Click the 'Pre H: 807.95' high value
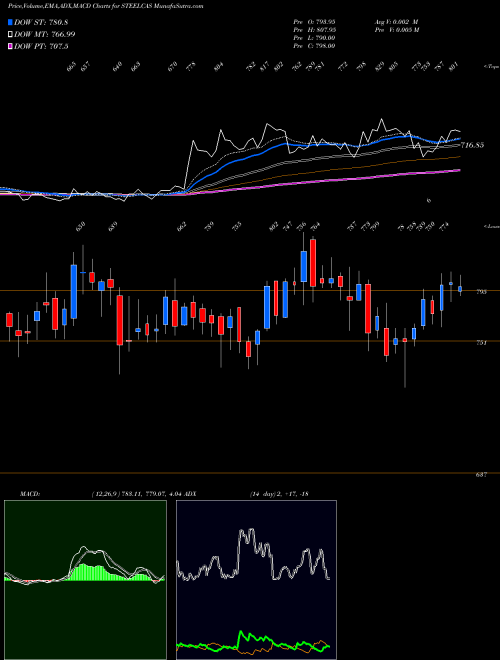Screen dimensions: 500x660 coord(314,30)
